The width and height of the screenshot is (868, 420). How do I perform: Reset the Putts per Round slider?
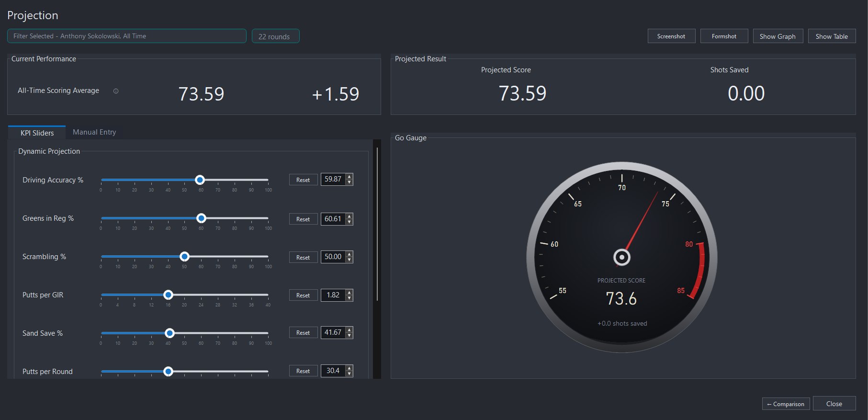click(x=303, y=371)
